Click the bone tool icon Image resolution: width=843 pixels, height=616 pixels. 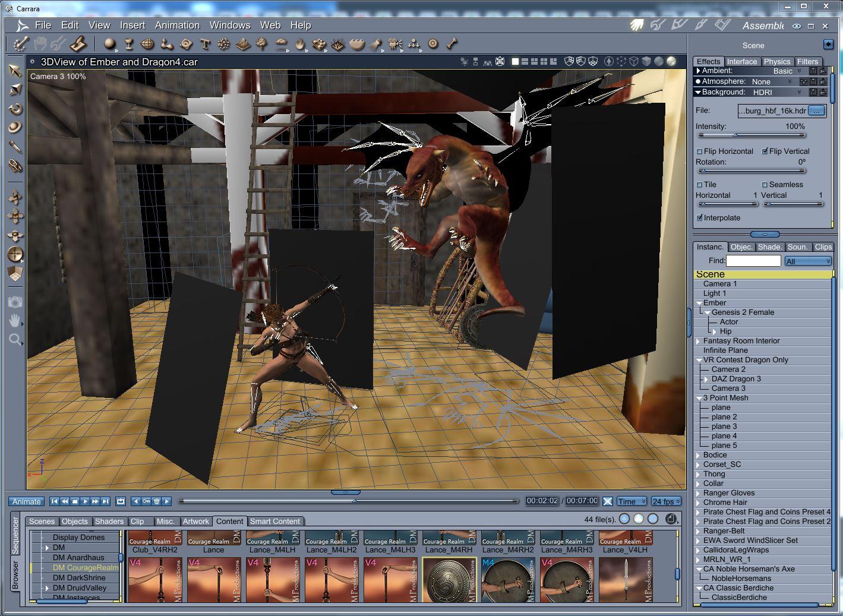point(452,44)
